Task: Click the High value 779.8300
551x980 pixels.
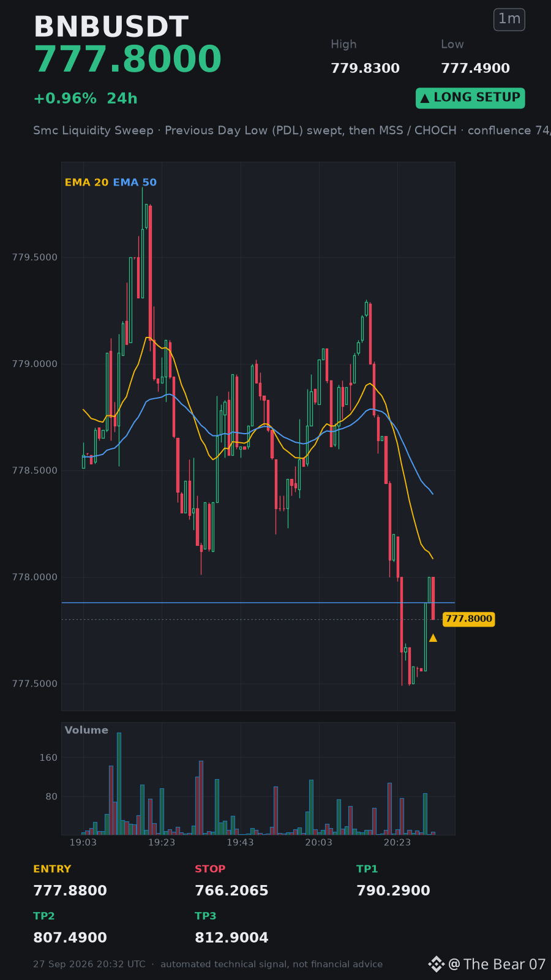Action: [x=365, y=68]
